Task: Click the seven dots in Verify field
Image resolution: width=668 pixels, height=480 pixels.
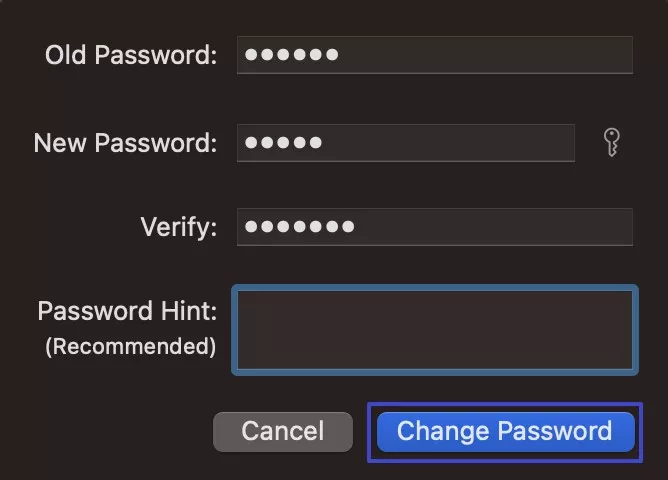Action: [299, 227]
